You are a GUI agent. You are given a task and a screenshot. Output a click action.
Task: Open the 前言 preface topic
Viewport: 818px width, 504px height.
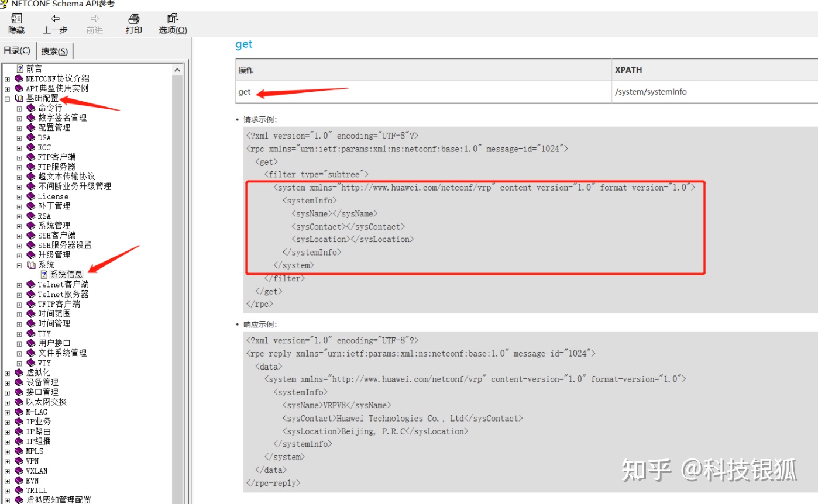[x=34, y=68]
